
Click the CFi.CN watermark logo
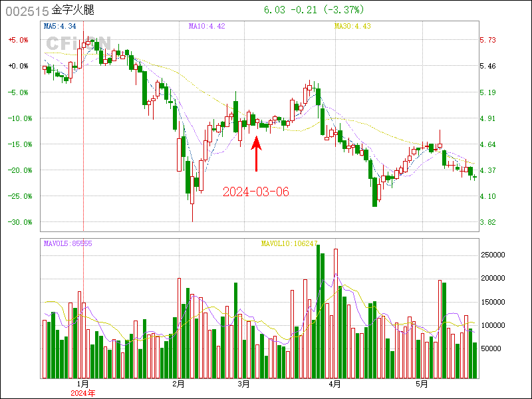(77, 44)
